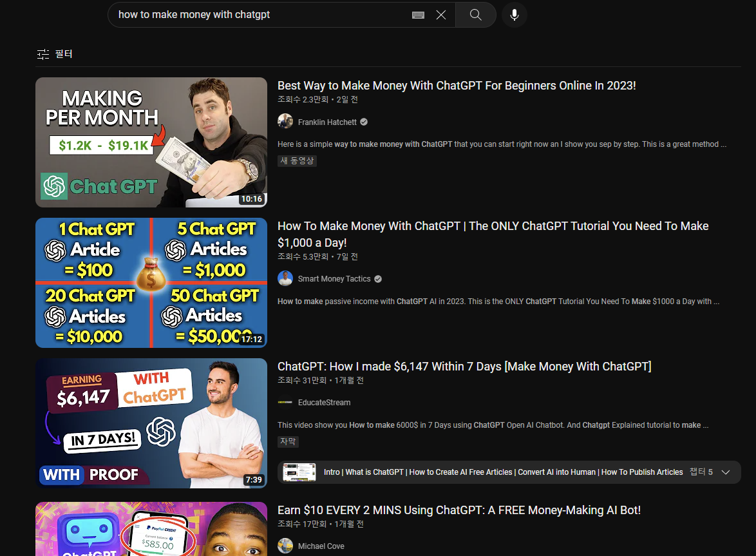Click 'How to make passive income' description
The image size is (756, 556).
pyautogui.click(x=498, y=302)
